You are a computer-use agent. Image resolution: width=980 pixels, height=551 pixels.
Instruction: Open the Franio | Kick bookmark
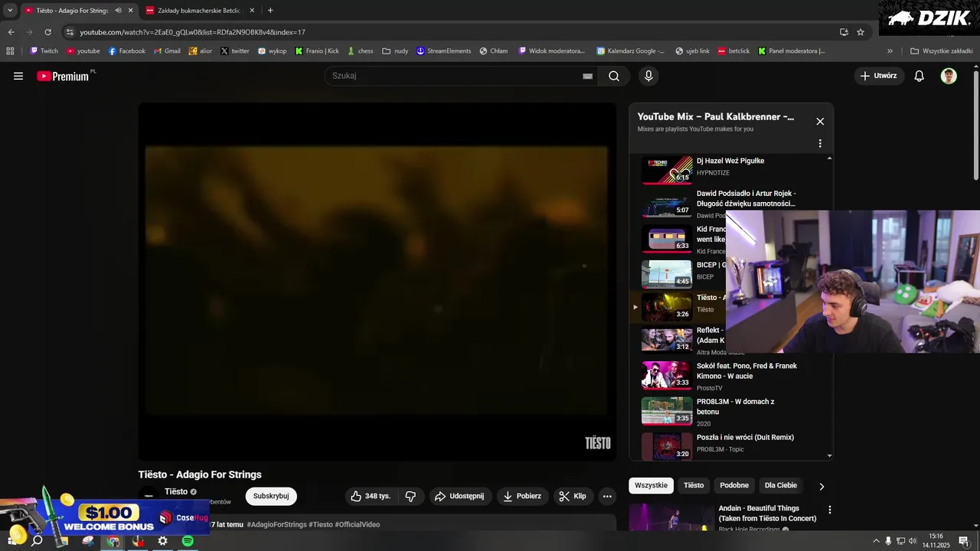point(317,51)
